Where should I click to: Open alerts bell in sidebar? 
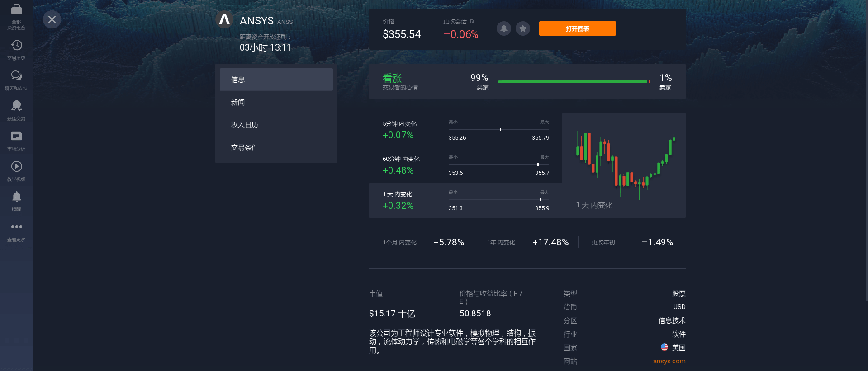tap(16, 197)
